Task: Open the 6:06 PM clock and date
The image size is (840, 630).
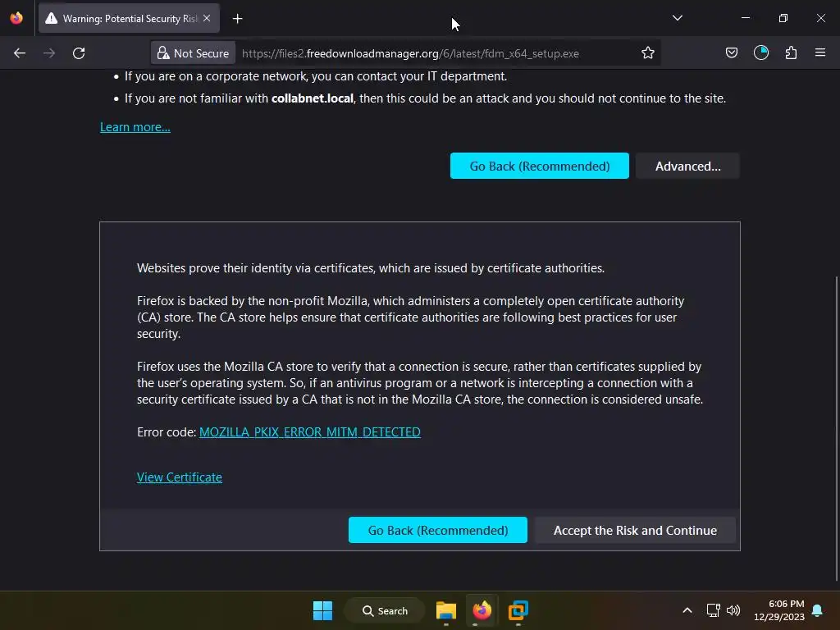Action: pos(779,610)
